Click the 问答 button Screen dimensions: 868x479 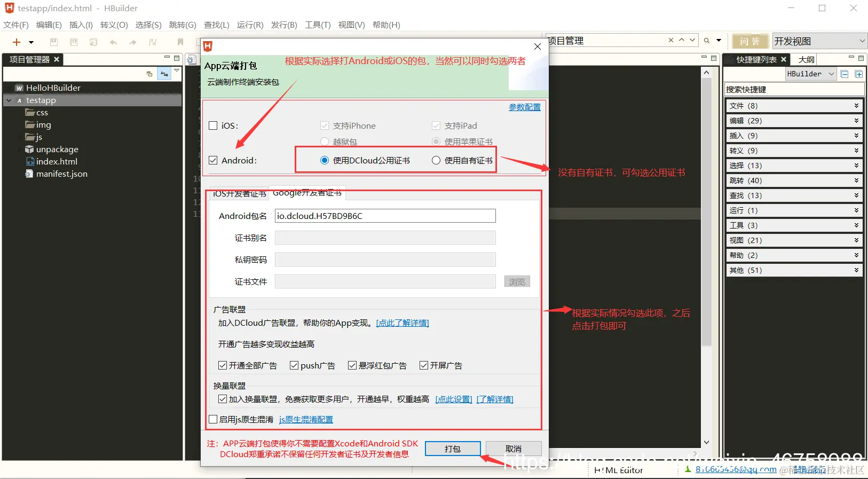[x=749, y=41]
